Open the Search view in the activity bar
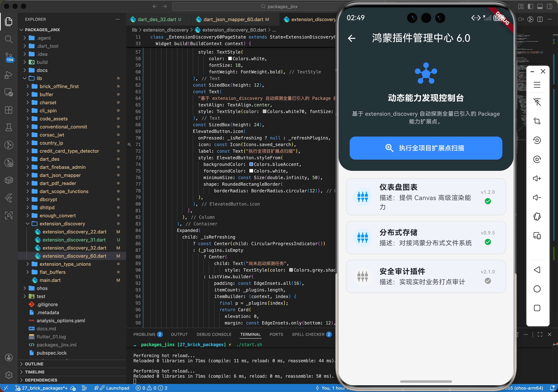The image size is (558, 392). click(x=9, y=39)
